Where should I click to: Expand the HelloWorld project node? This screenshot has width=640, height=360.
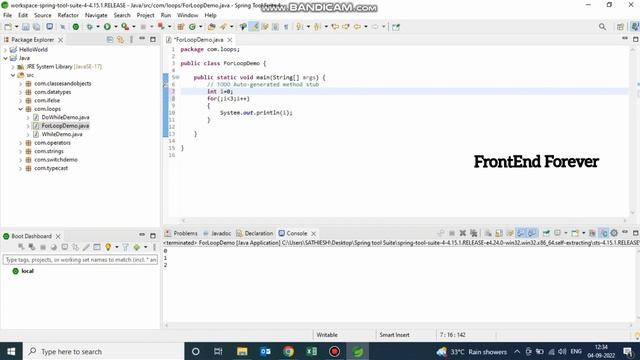coord(5,50)
